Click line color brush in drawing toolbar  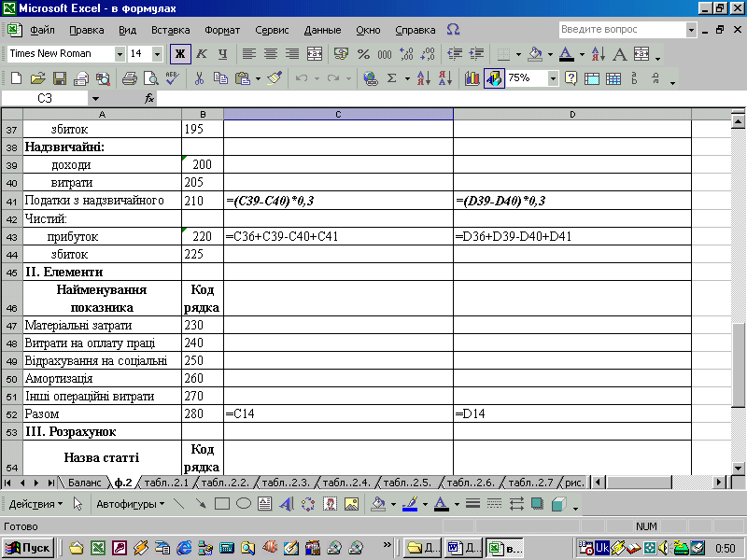click(410, 504)
